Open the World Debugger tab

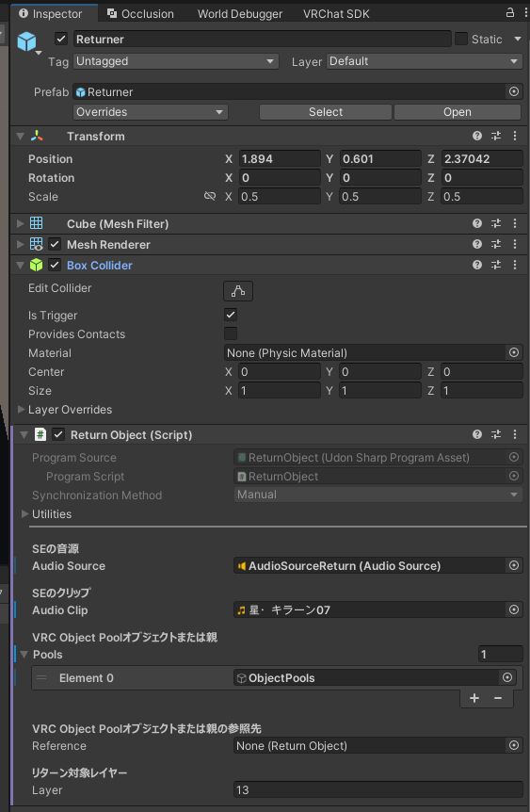click(240, 14)
